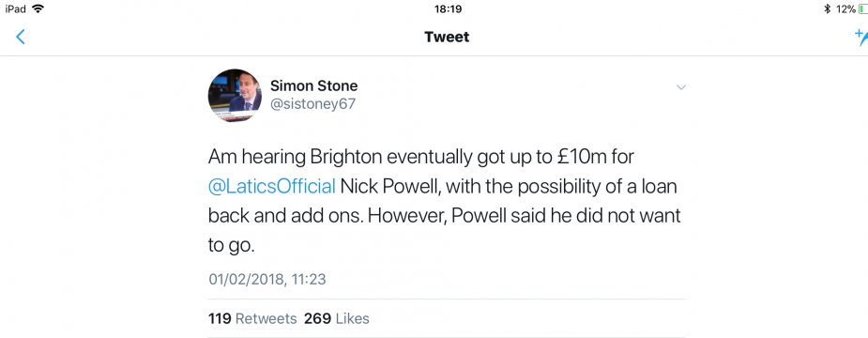This screenshot has width=868, height=338.
Task: Open Simon Stone's profile picture
Action: [235, 96]
